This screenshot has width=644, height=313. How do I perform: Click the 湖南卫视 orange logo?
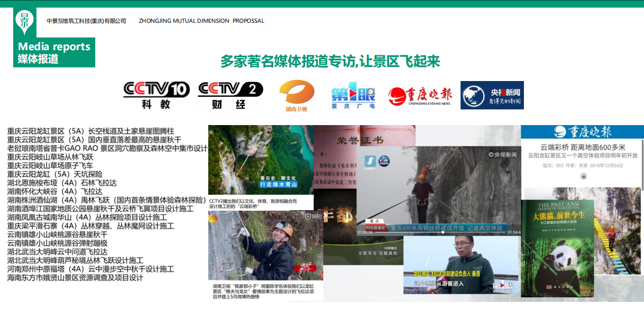(x=296, y=95)
